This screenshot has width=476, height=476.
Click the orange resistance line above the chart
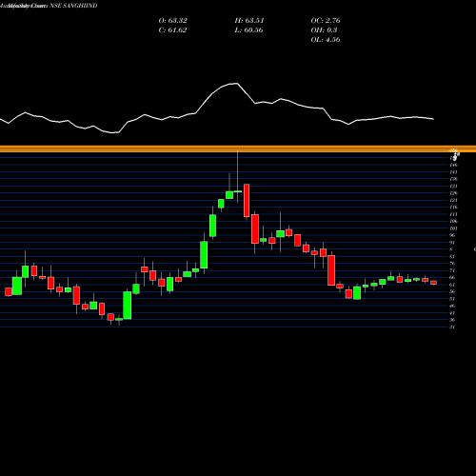point(238,149)
